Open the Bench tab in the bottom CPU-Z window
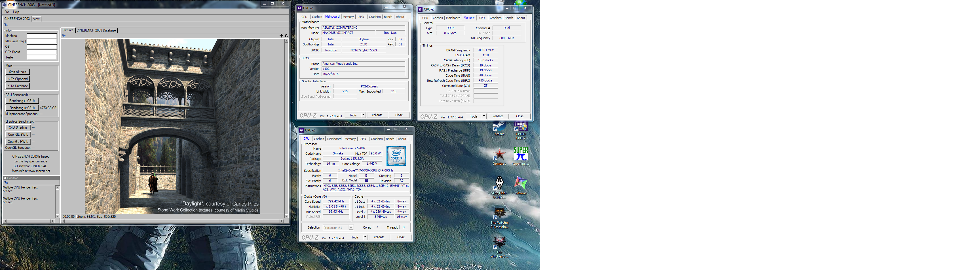The height and width of the screenshot is (270, 980). 390,139
